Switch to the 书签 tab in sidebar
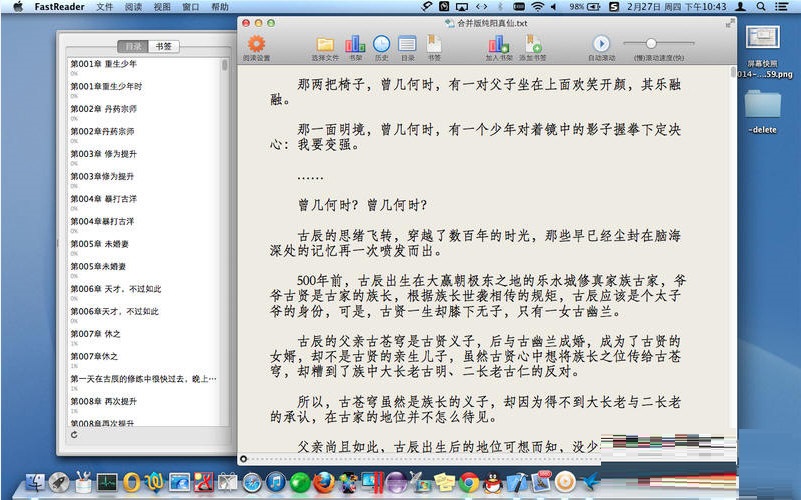The width and height of the screenshot is (801, 500). [162, 46]
